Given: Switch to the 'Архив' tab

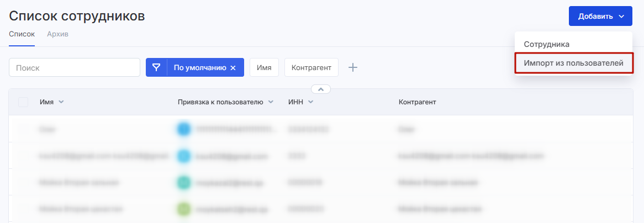Looking at the screenshot, I should click(57, 34).
